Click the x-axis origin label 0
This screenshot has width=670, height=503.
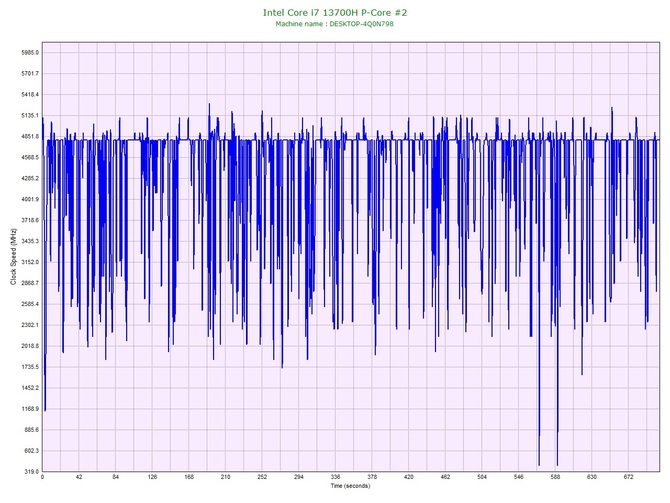click(x=42, y=477)
